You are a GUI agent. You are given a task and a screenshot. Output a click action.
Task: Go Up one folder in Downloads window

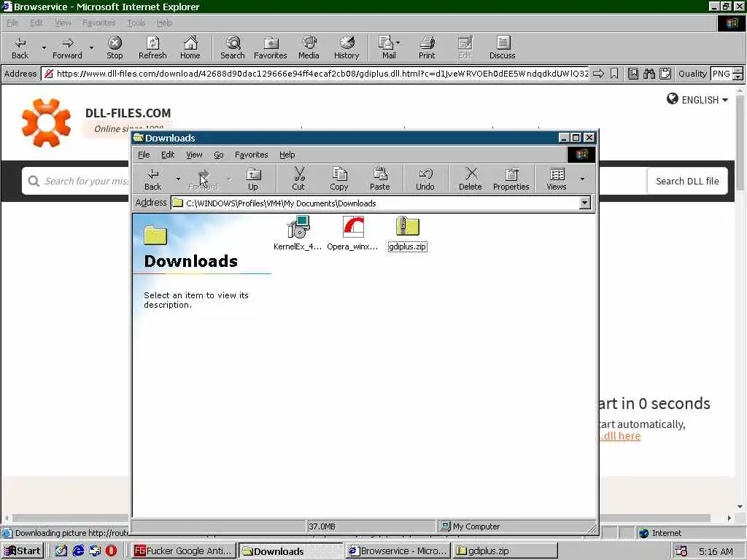[253, 179]
